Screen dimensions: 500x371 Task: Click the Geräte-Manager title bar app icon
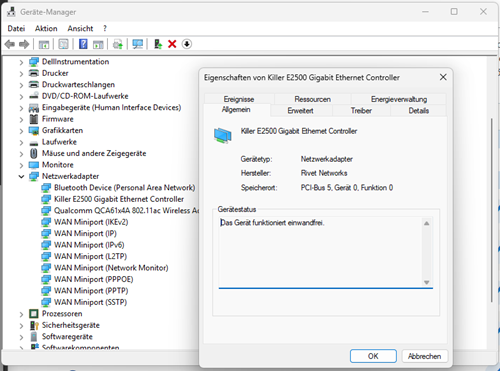(11, 12)
